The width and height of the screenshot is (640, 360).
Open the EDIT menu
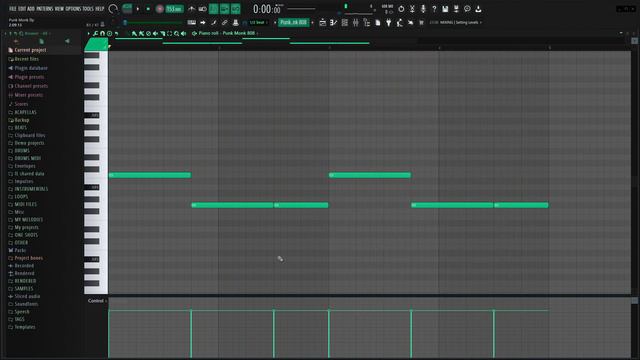coord(22,9)
